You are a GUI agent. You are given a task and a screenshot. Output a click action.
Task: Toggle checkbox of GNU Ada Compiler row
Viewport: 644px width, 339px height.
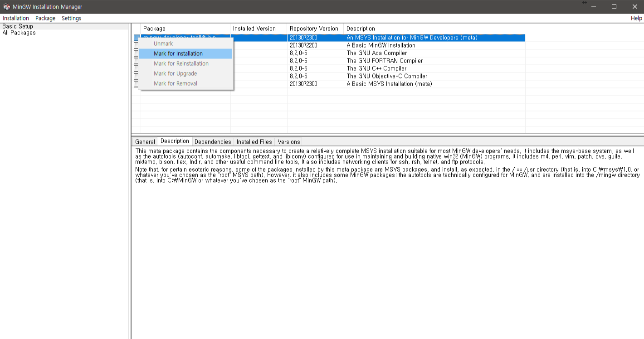pos(136,53)
